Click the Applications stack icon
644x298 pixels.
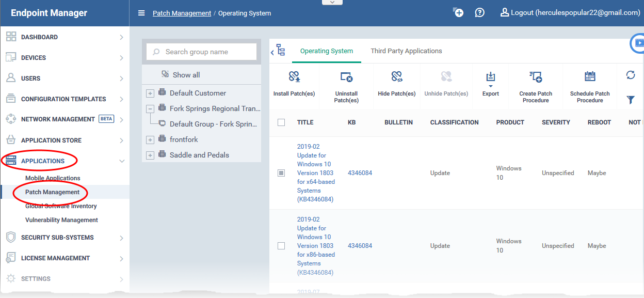coord(11,161)
